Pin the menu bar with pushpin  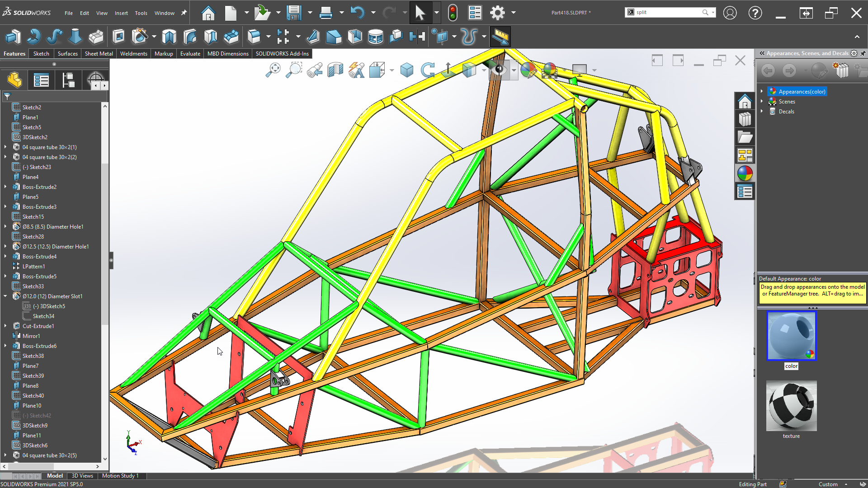click(x=184, y=13)
